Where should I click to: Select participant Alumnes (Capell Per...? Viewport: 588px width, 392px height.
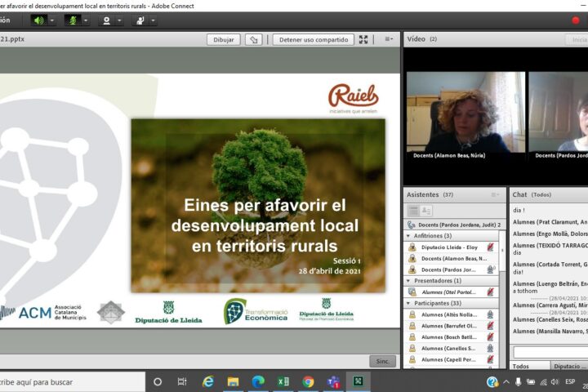point(452,359)
